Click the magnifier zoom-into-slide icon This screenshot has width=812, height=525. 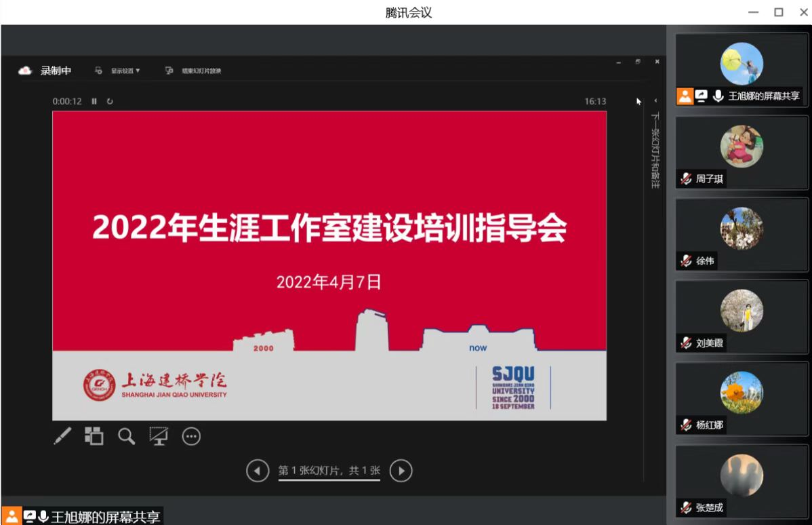(x=127, y=436)
